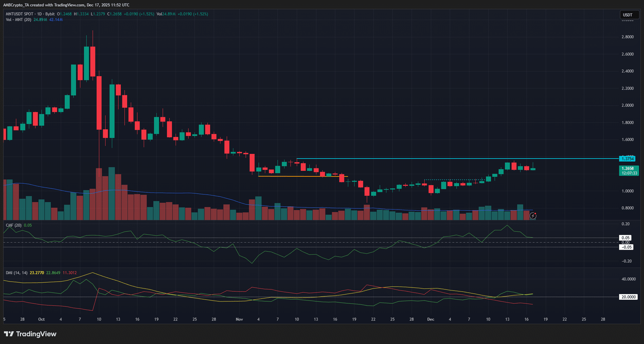Select the Vol · MNT (20) indicator legend
Image resolution: width=644 pixels, height=344 pixels.
19,20
